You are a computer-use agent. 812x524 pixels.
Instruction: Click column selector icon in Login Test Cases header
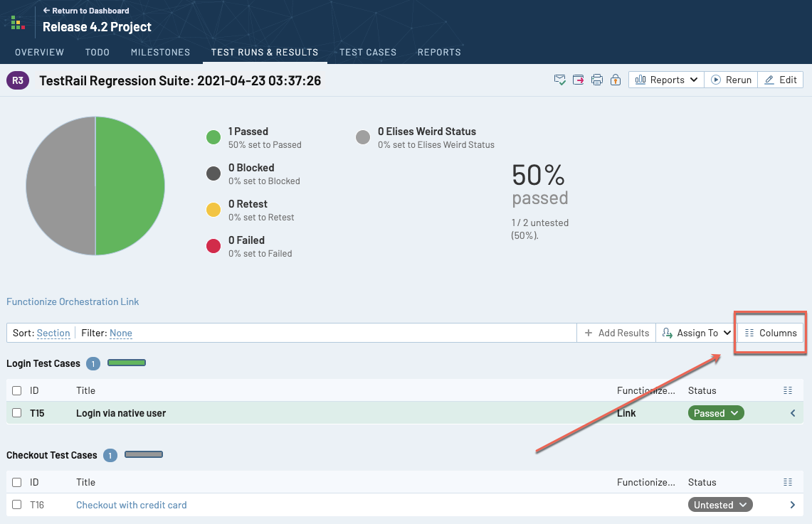(x=788, y=390)
